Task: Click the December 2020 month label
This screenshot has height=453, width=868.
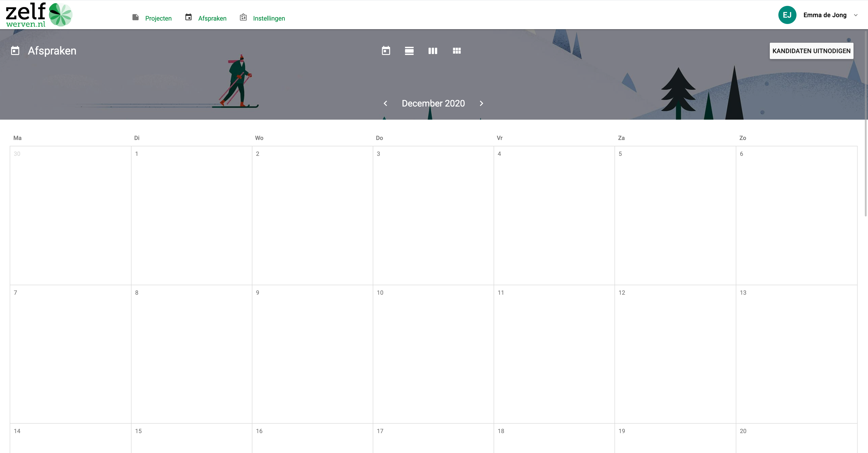Action: [433, 103]
